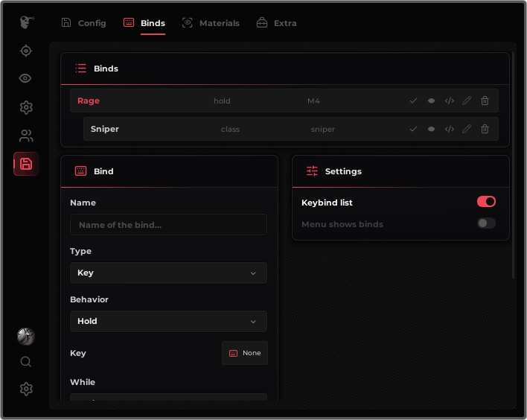Open the Behavior dropdown showing Hold
This screenshot has width=527, height=420.
[168, 321]
